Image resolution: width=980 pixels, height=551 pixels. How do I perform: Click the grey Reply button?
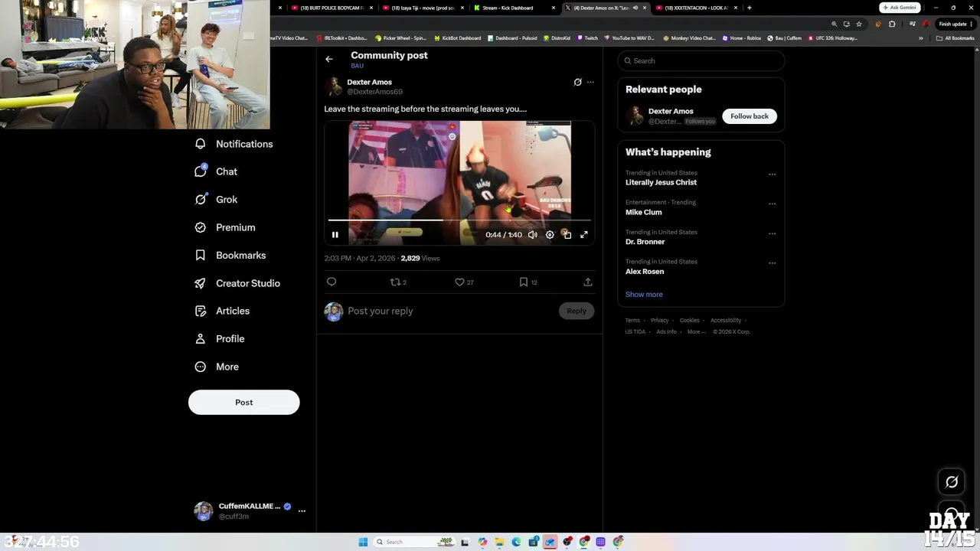(x=577, y=311)
